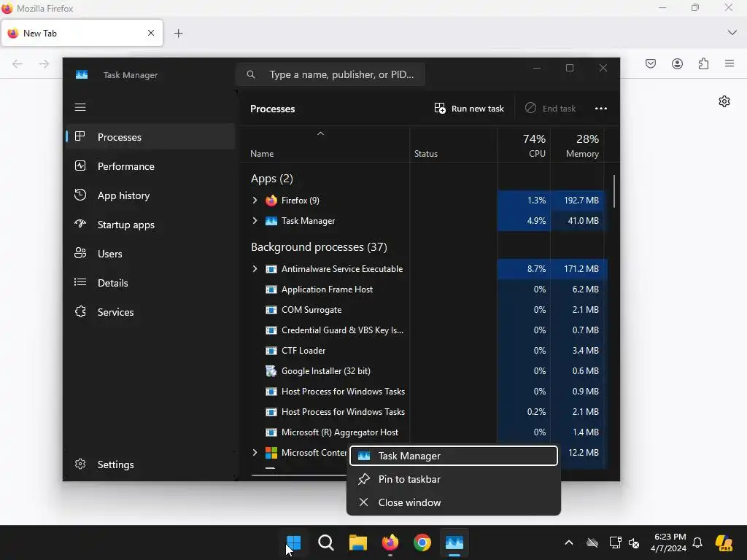Open the notifications bell in tray
The image size is (747, 560).
(697, 542)
